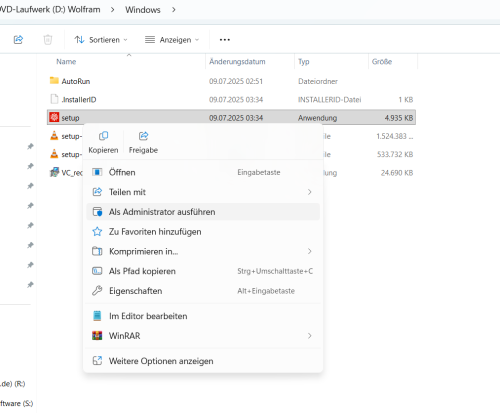The image size is (500, 413).
Task: Click the share icon in the toolbar
Action: coord(18,40)
